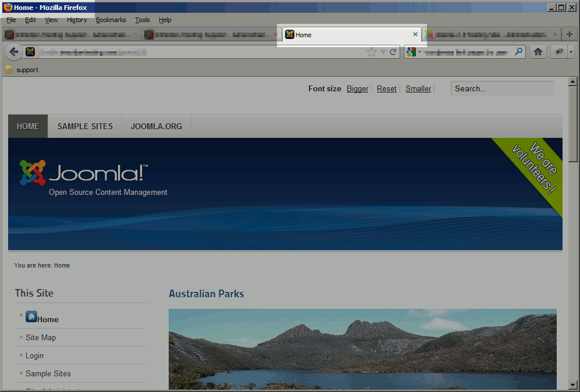Click the Font size label
This screenshot has width=580, height=392.
click(x=325, y=89)
